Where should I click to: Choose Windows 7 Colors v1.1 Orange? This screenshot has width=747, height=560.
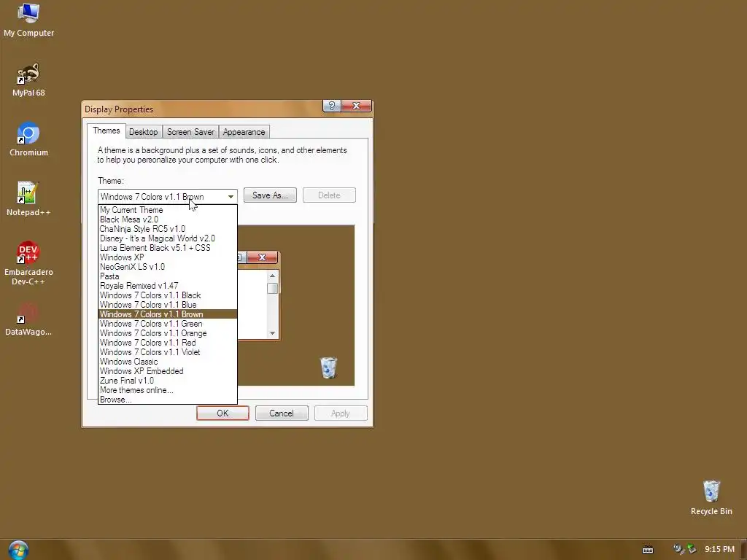coord(167,333)
